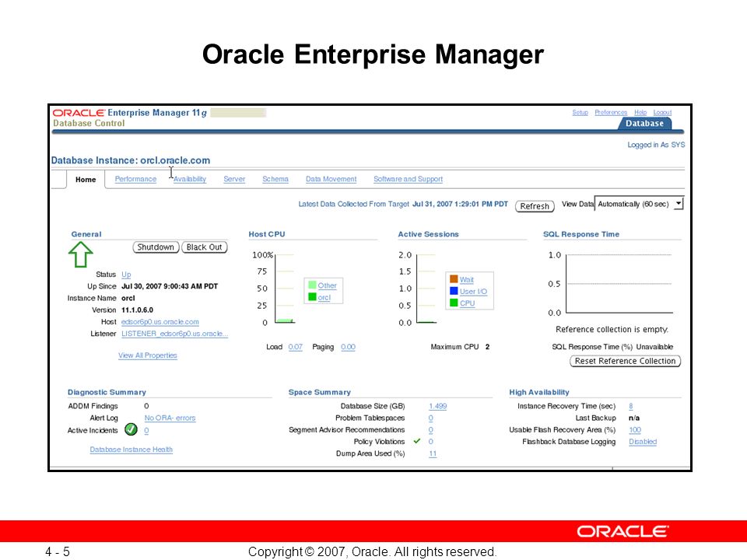
Task: Click the Active Incidents count 0 link
Action: [x=146, y=430]
